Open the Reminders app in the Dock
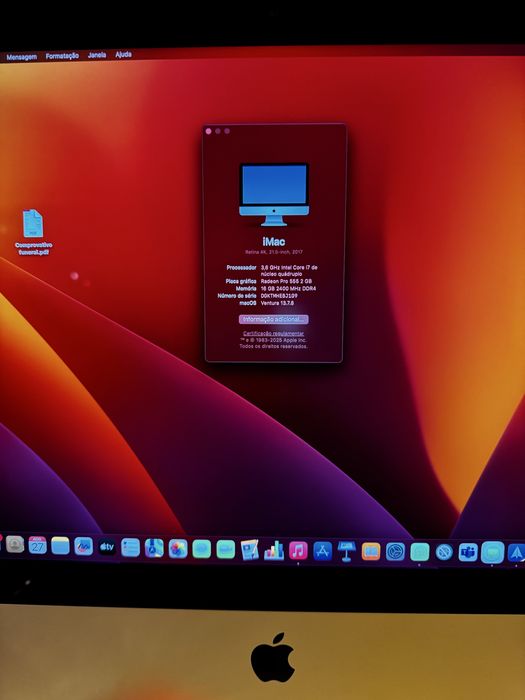 (x=130, y=548)
